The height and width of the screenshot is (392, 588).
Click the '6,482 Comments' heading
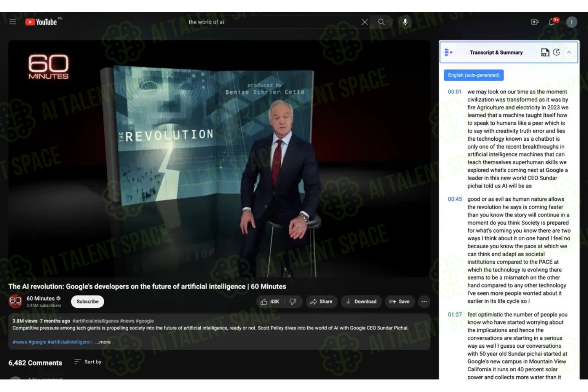35,363
